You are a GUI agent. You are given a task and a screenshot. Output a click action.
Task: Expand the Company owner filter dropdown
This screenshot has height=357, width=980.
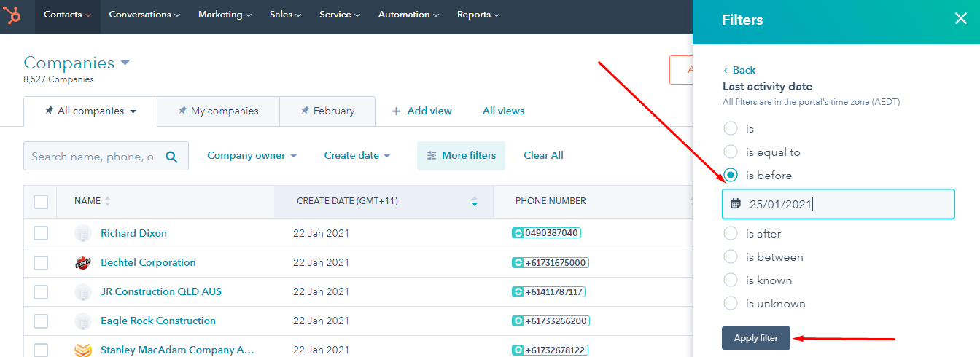click(252, 156)
